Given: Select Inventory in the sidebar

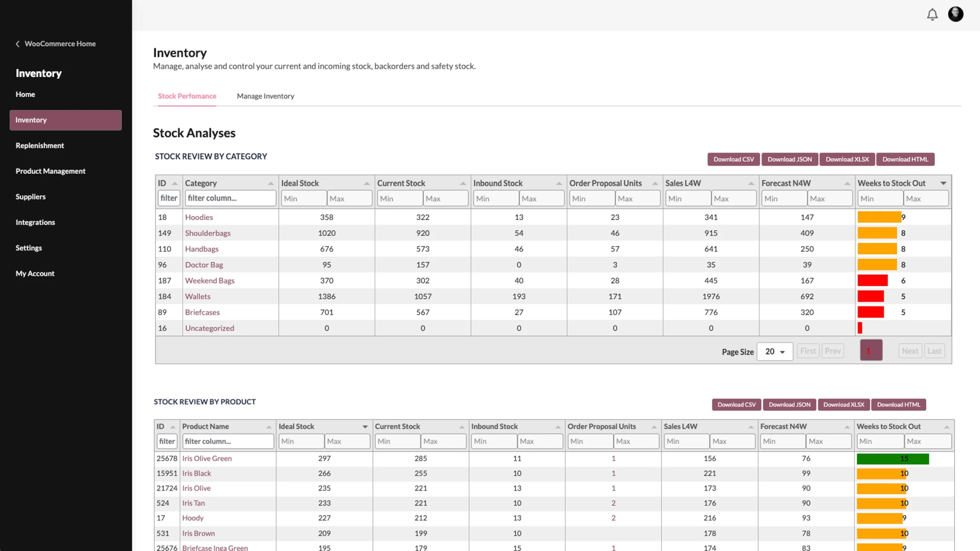Looking at the screenshot, I should click(65, 120).
